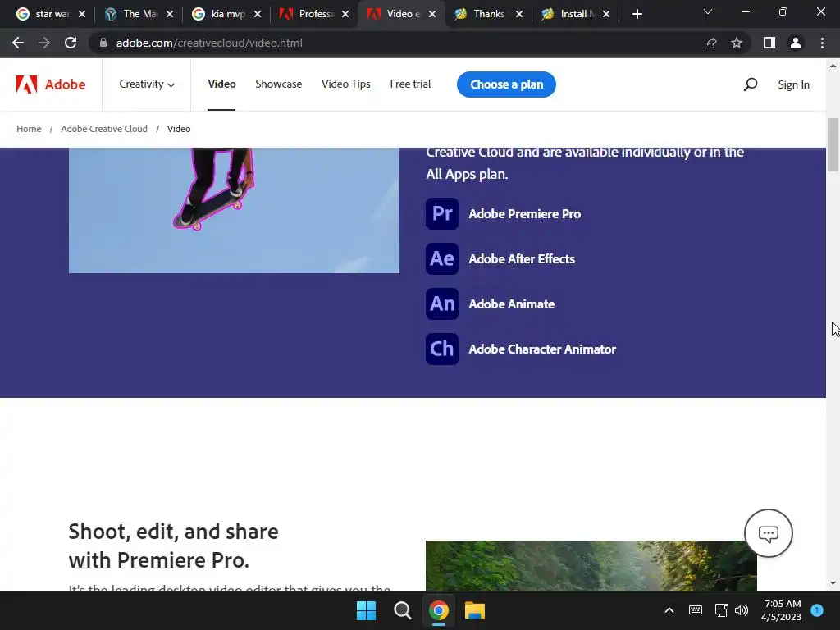Bookmark this page with the star icon
Image resolution: width=840 pixels, height=630 pixels.
[737, 43]
